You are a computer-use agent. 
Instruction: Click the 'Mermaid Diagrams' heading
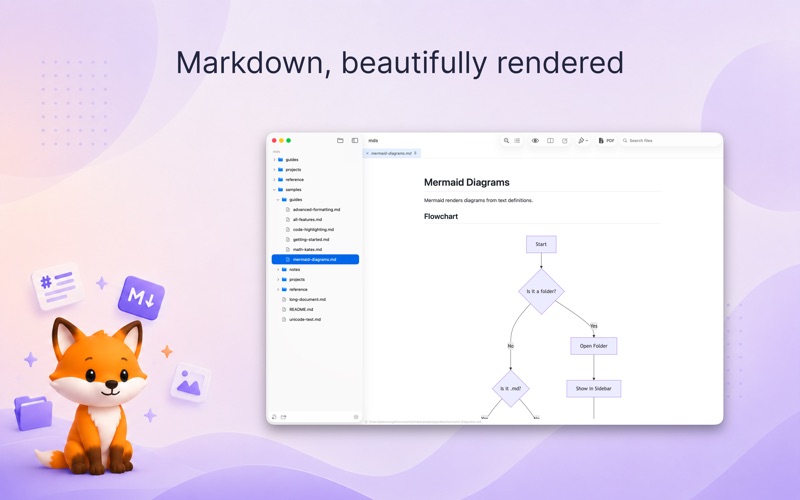(467, 182)
